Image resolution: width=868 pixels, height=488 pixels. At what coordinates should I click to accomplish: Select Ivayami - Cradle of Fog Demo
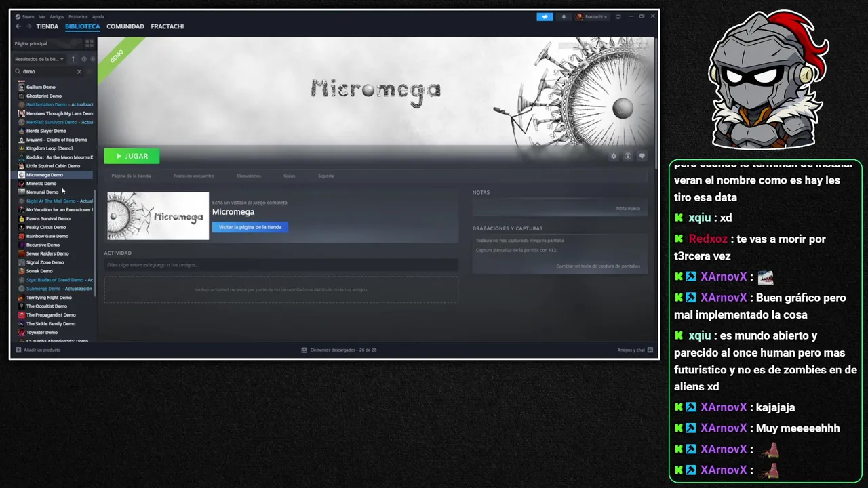point(55,140)
